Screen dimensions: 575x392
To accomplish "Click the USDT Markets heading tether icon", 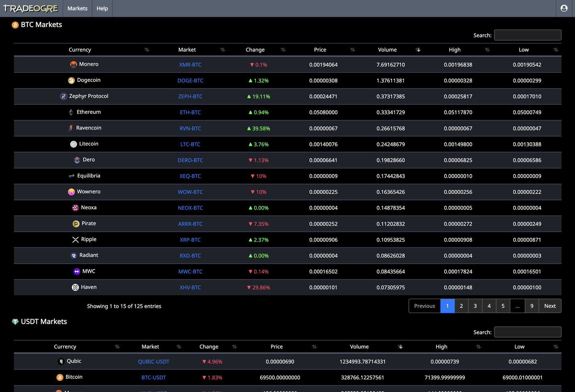I will [15, 322].
